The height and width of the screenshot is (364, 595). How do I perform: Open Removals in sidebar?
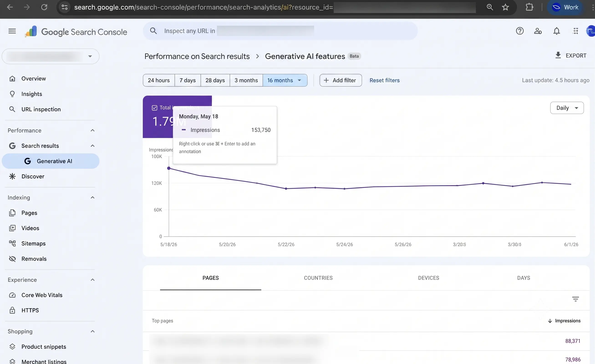tap(34, 259)
